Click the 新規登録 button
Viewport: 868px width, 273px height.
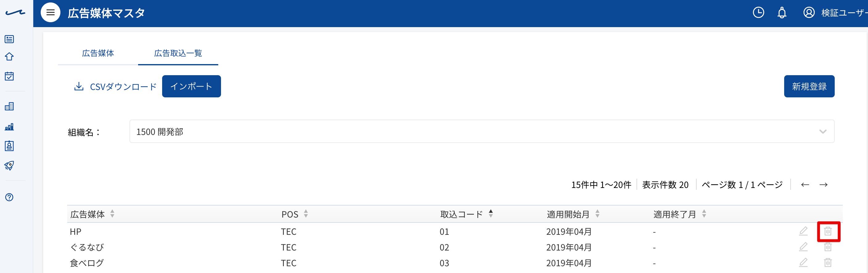pos(809,86)
